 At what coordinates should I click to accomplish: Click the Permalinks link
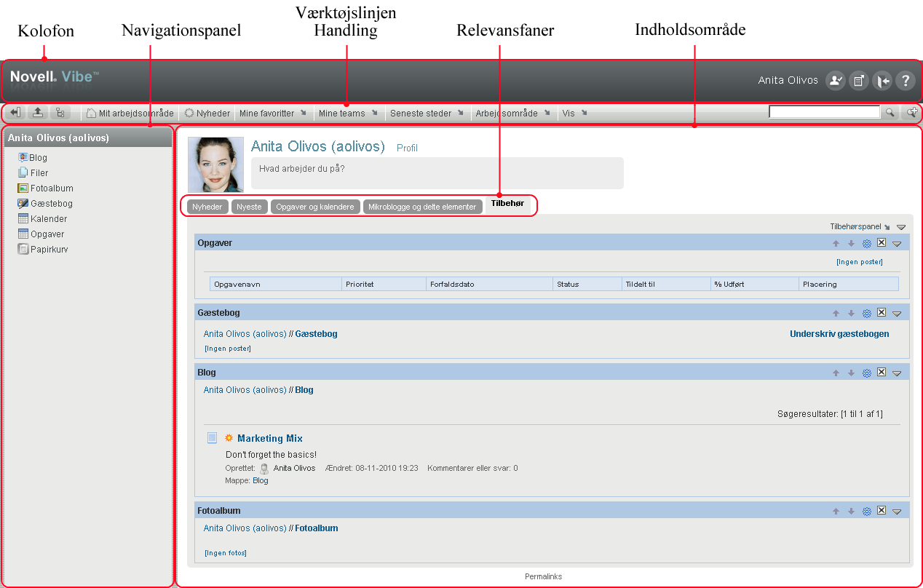pos(543,576)
